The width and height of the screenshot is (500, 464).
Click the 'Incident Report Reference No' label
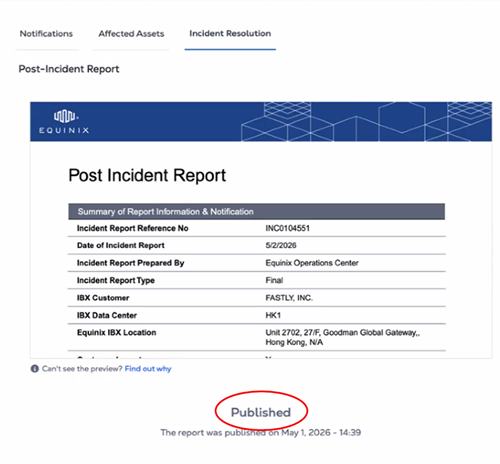[133, 228]
